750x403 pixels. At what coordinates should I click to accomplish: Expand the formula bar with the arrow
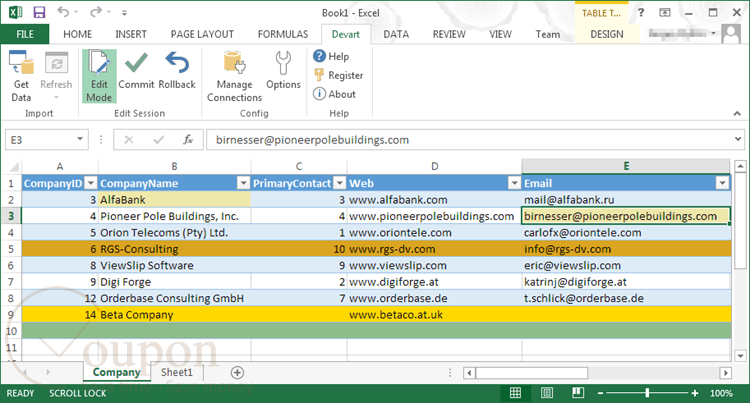(738, 139)
